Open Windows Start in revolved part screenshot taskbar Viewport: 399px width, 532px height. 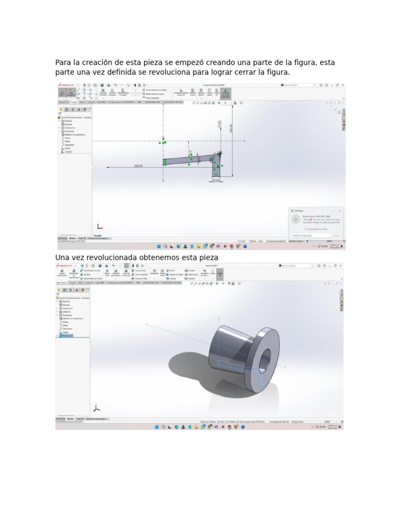(157, 427)
